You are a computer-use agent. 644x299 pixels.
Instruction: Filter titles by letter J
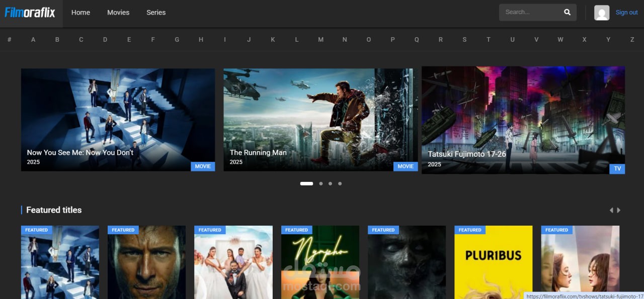point(249,39)
